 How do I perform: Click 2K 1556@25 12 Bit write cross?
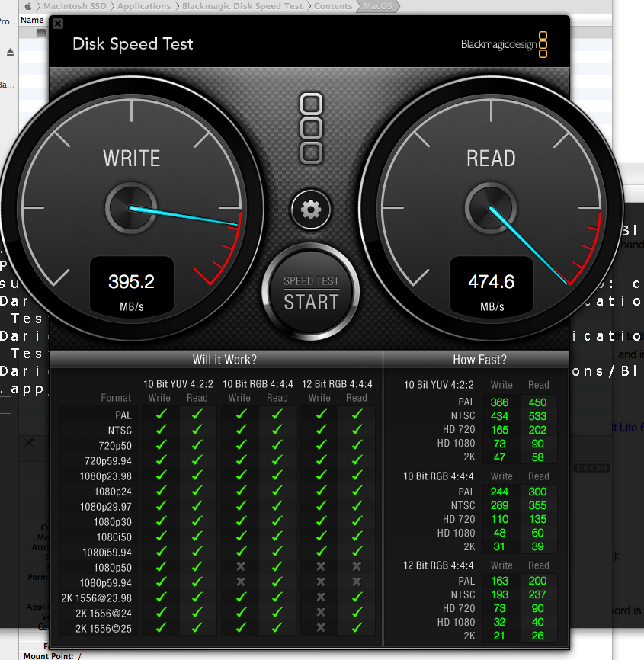coord(321,627)
